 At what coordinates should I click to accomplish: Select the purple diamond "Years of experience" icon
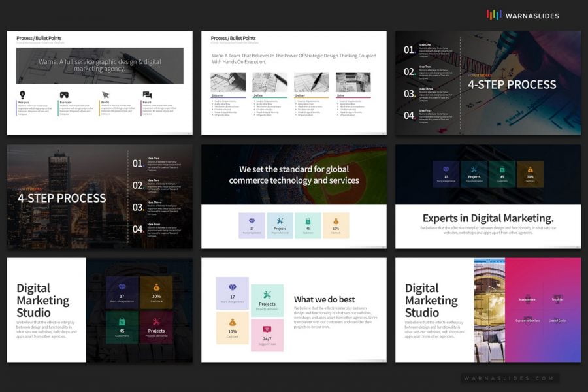click(x=233, y=287)
